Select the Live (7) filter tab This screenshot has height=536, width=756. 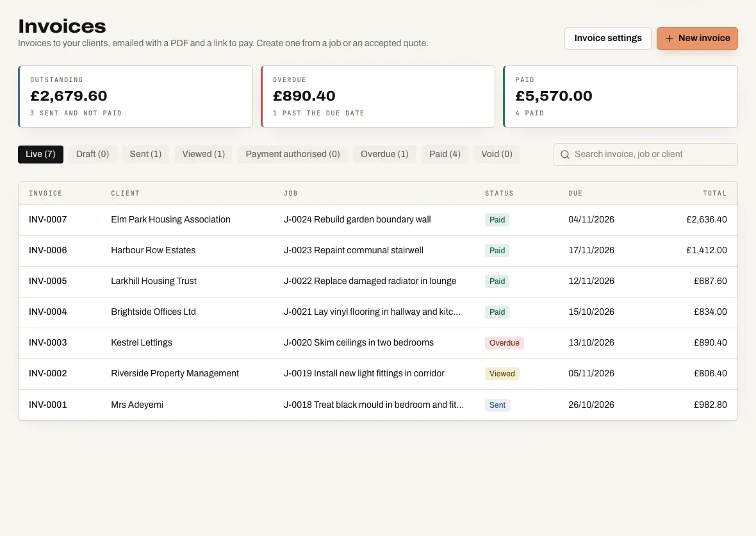click(x=40, y=155)
